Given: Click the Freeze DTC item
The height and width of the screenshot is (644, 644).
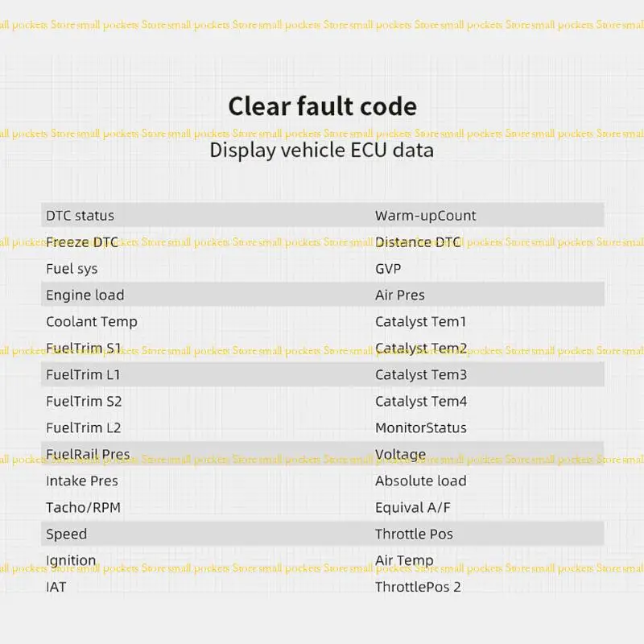Looking at the screenshot, I should coord(82,242).
